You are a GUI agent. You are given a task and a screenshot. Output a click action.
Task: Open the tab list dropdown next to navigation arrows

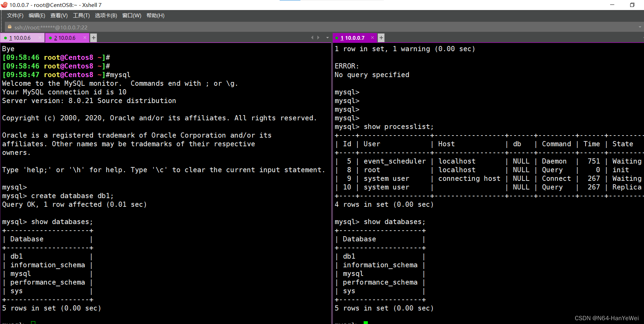[327, 37]
